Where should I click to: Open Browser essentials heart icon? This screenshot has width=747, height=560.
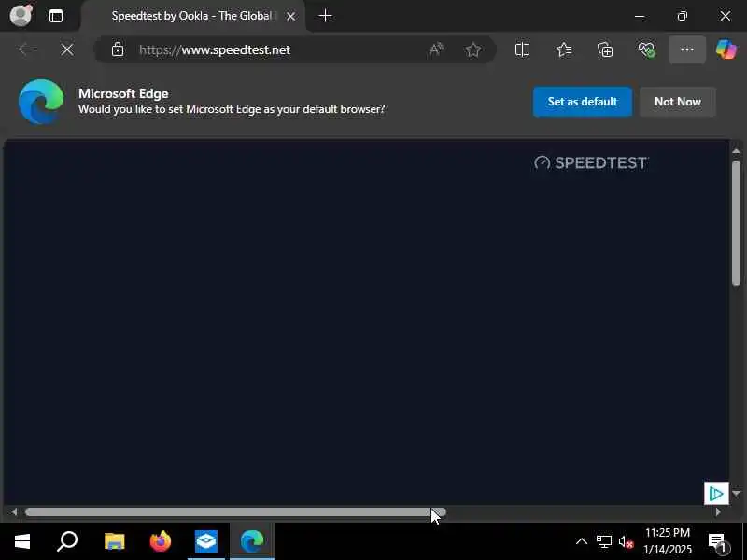pyautogui.click(x=646, y=49)
